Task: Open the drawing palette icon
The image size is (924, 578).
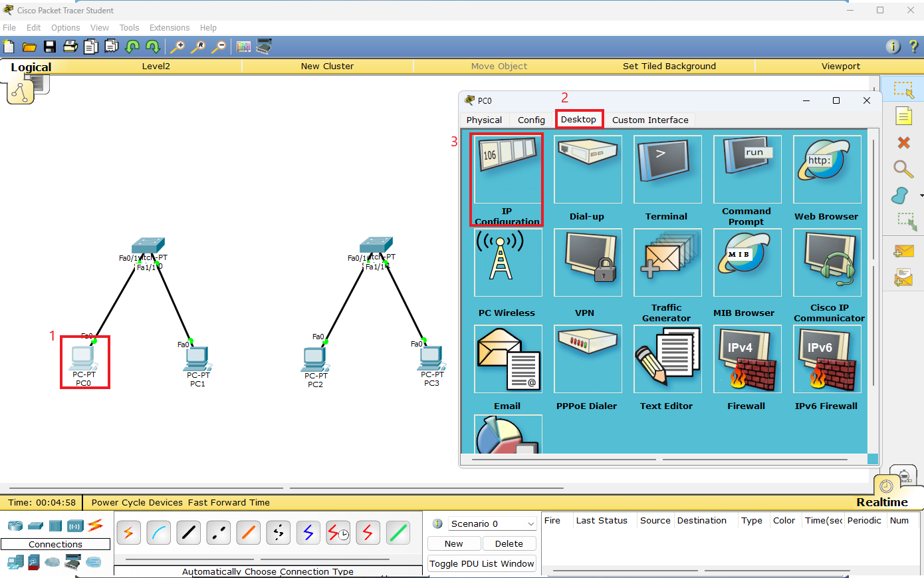Action: tap(243, 47)
